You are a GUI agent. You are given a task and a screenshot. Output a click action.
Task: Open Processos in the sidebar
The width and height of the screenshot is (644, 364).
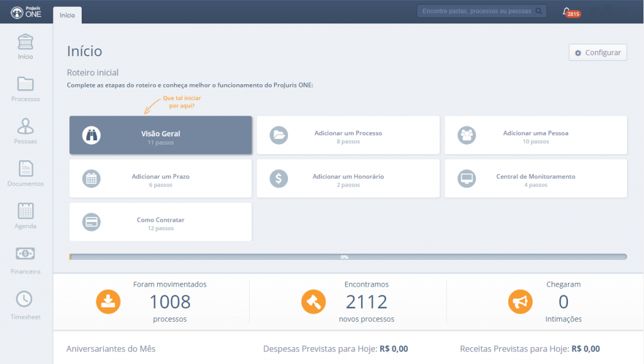coord(26,89)
